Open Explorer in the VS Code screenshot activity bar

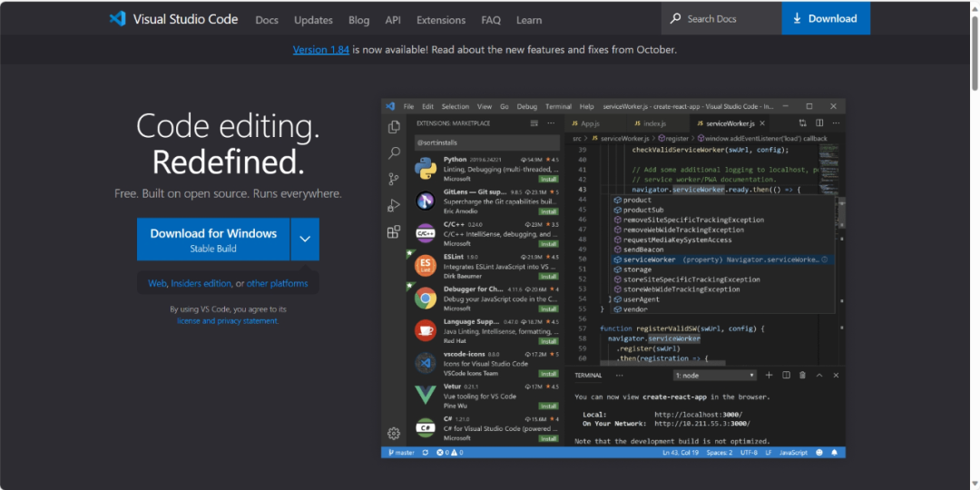tap(394, 127)
